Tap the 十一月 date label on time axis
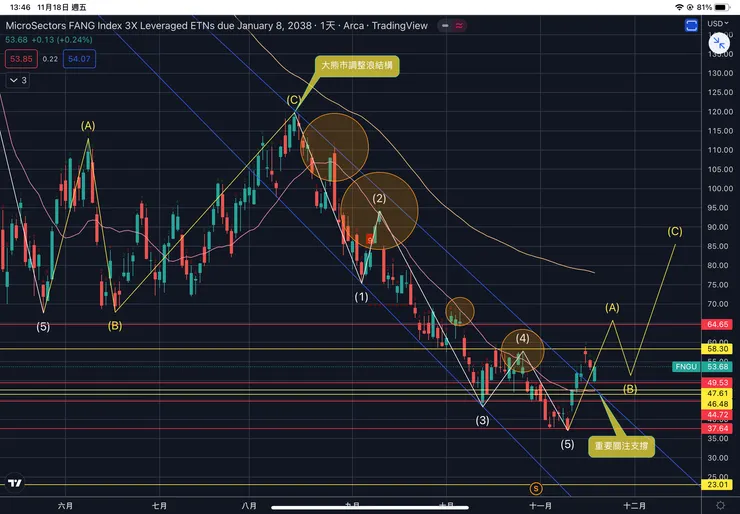The height and width of the screenshot is (514, 740). point(540,506)
